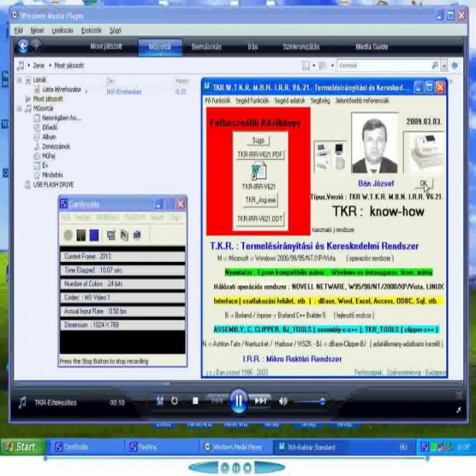Select the Műfaj library item
Image resolution: width=476 pixels, height=476 pixels.
pos(48,156)
